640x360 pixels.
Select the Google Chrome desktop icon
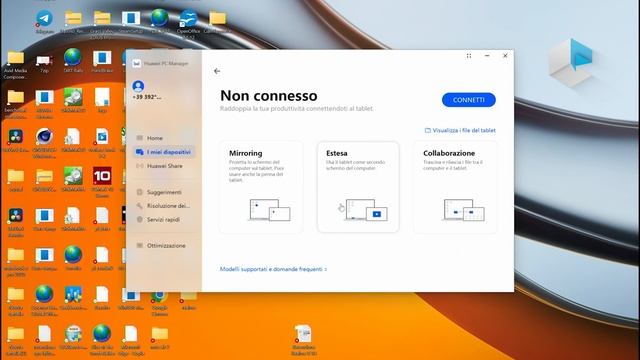(x=160, y=302)
